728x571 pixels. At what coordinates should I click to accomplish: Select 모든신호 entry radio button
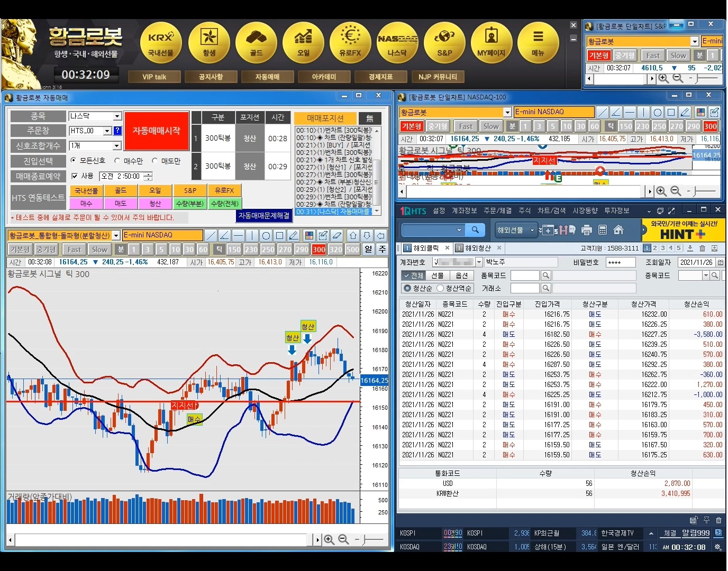tap(74, 160)
